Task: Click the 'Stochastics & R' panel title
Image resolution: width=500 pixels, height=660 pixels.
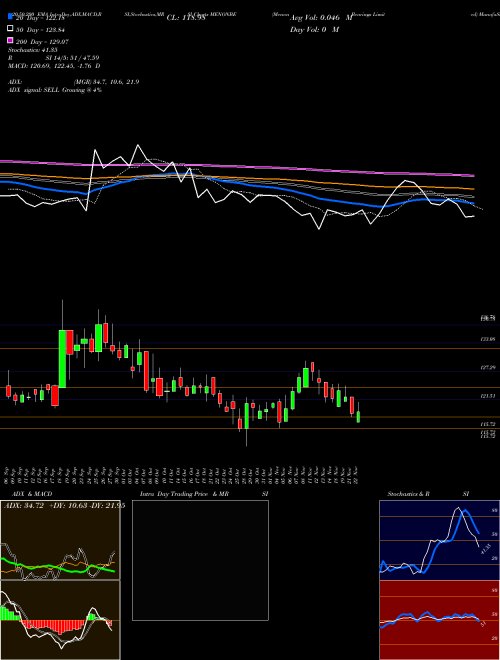Action: pos(408,494)
